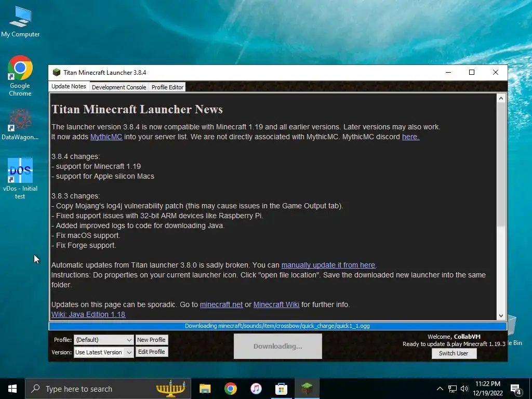Open the Windows Start menu
This screenshot has height=399, width=532.
(x=12, y=389)
